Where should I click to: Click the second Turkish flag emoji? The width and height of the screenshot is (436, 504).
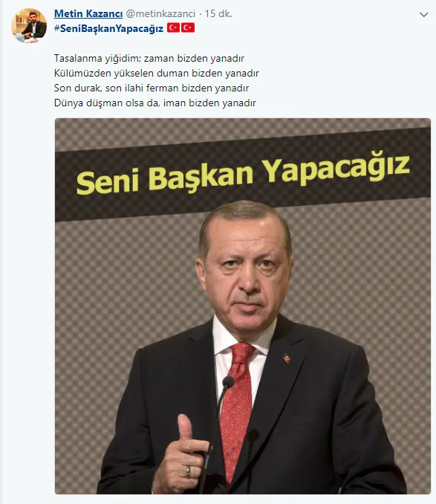pos(188,28)
